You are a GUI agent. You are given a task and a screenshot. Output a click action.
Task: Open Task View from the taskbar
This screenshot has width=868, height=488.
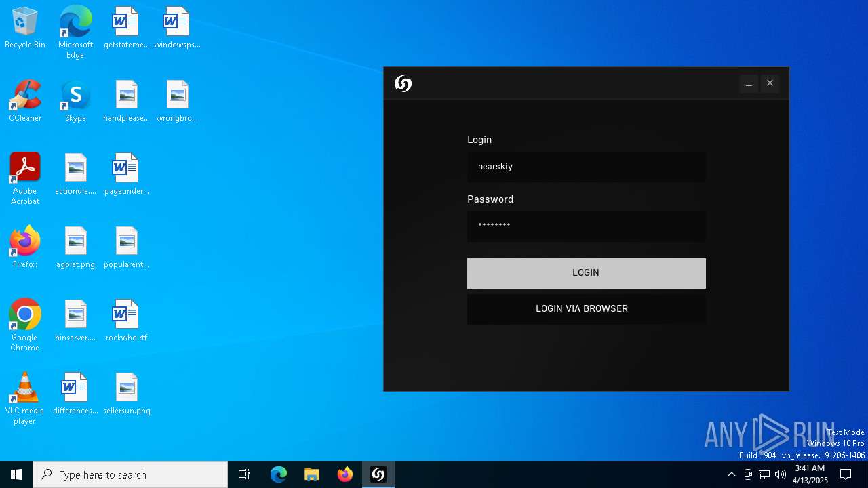(244, 474)
